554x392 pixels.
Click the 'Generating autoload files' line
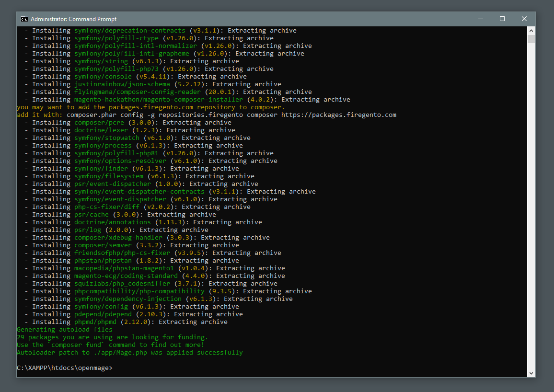[65, 330]
